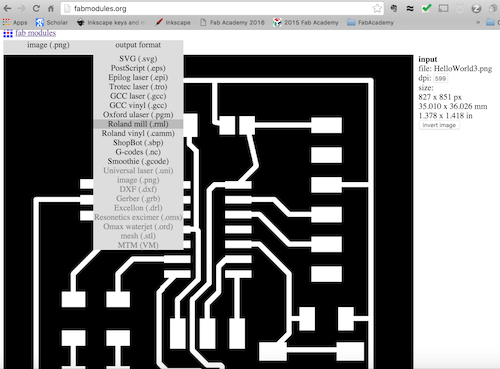Select PostScript (.eps) output format
The width and height of the screenshot is (500, 369).
coord(138,68)
